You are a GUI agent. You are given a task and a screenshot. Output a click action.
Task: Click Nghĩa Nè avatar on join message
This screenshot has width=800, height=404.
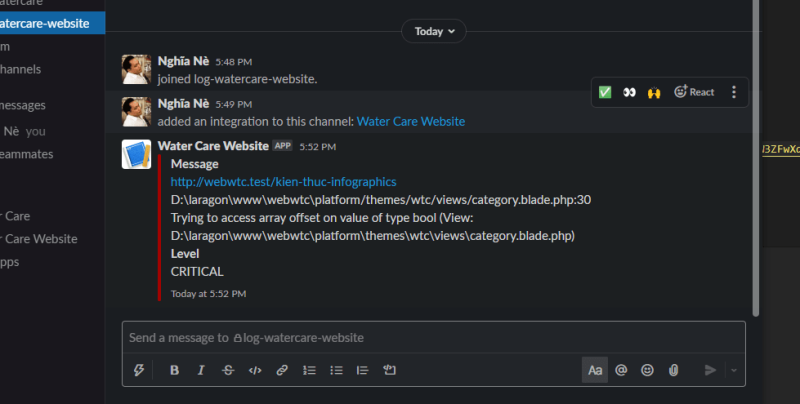point(136,69)
